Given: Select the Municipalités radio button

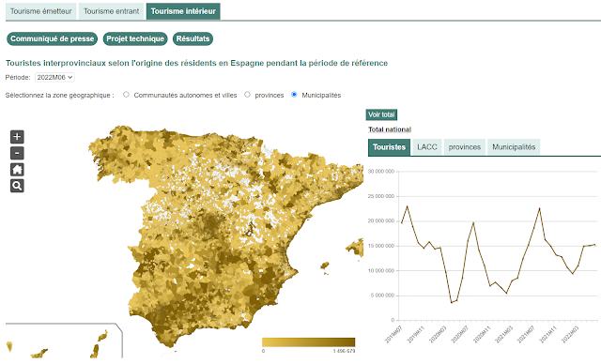Looking at the screenshot, I should point(294,95).
